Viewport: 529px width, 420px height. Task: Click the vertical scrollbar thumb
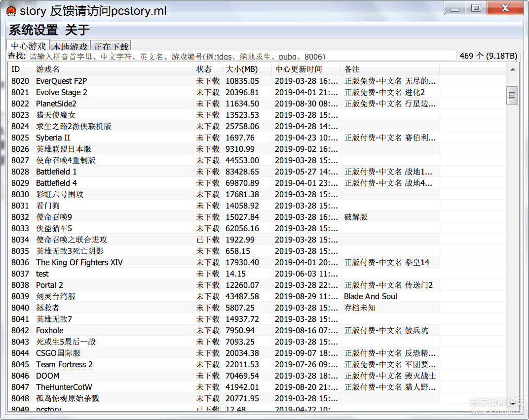(513, 95)
